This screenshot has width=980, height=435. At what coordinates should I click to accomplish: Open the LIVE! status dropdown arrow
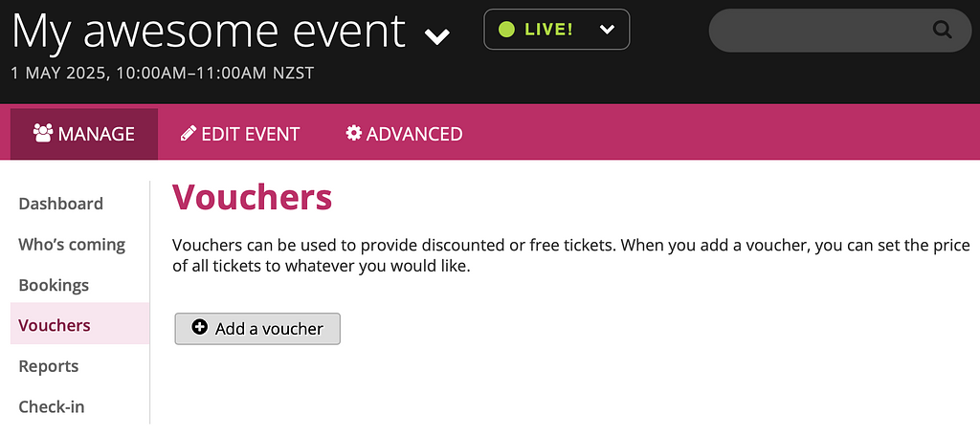pos(607,30)
